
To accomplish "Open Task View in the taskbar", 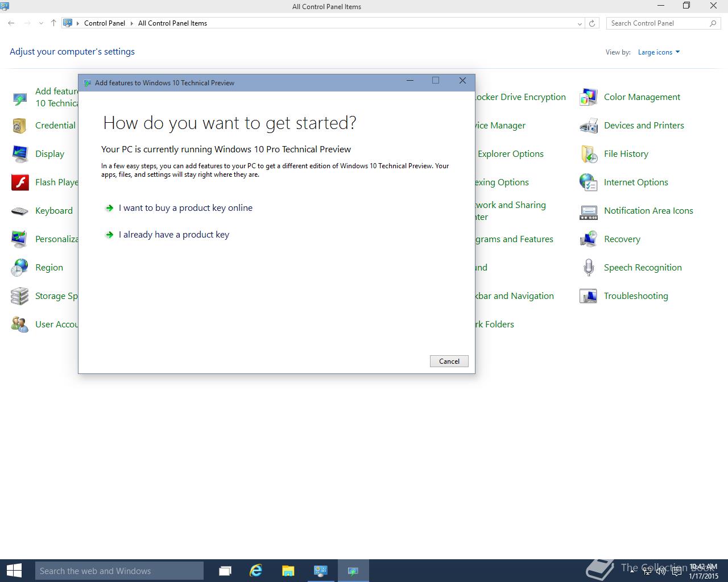I will [225, 571].
